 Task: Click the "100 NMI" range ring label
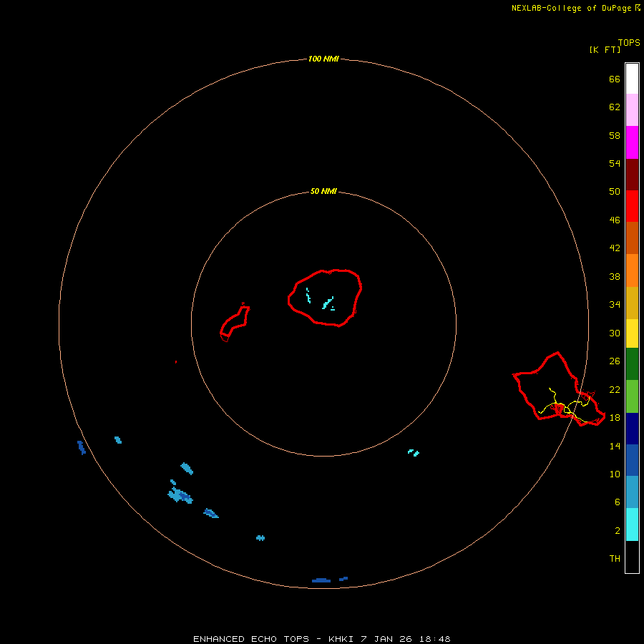[323, 59]
